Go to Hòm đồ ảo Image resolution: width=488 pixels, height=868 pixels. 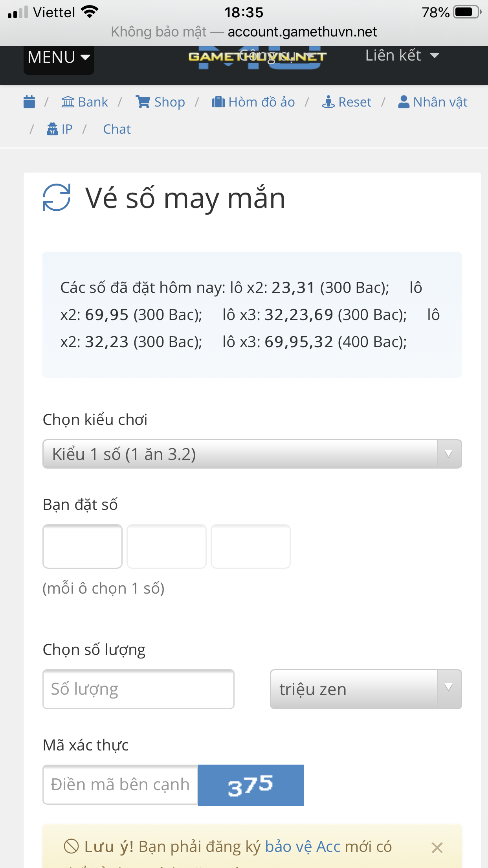click(253, 102)
